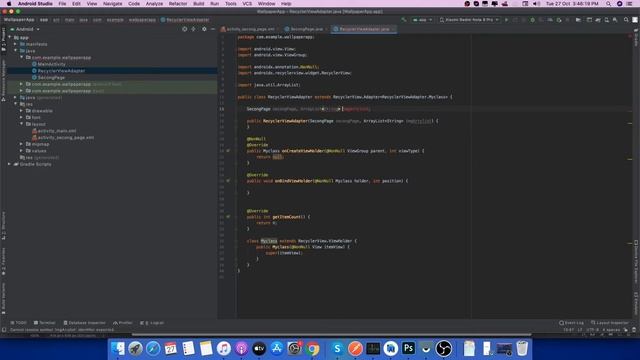This screenshot has height=360, width=640.
Task: Click gutter override marker beside onCreateViewHolder
Action: pos(228,151)
